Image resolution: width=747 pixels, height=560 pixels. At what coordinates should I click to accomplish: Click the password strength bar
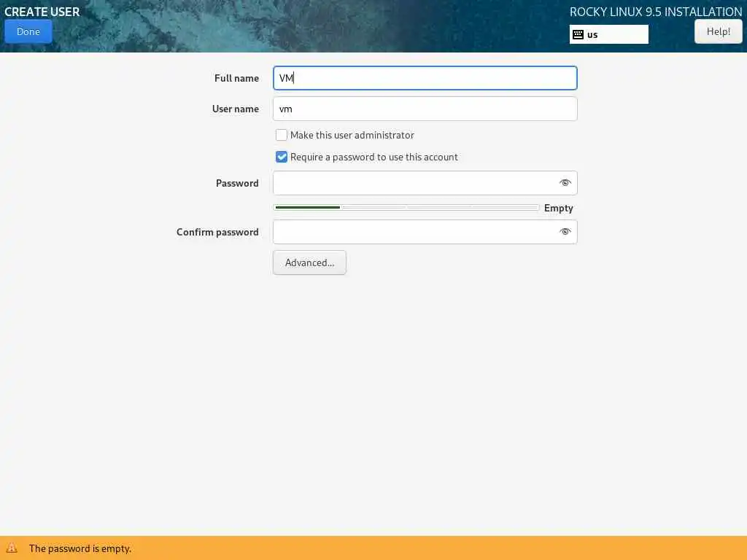406,208
